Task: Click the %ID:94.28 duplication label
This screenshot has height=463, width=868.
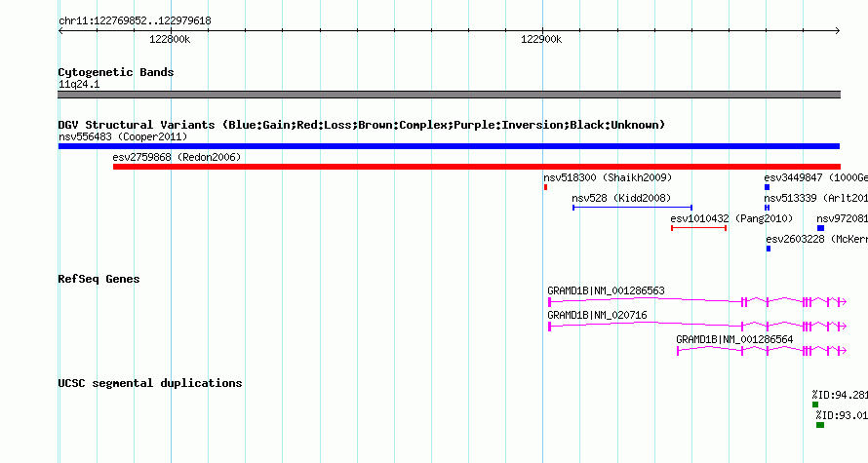Action: 840,395
